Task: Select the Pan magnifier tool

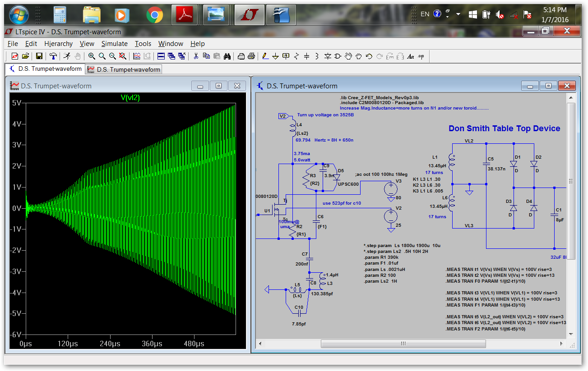Action: tap(102, 56)
